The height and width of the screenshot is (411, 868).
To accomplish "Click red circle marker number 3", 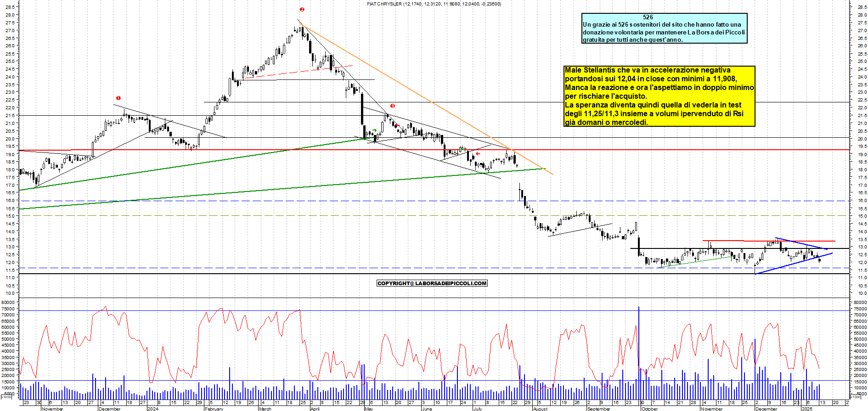I will pyautogui.click(x=392, y=106).
